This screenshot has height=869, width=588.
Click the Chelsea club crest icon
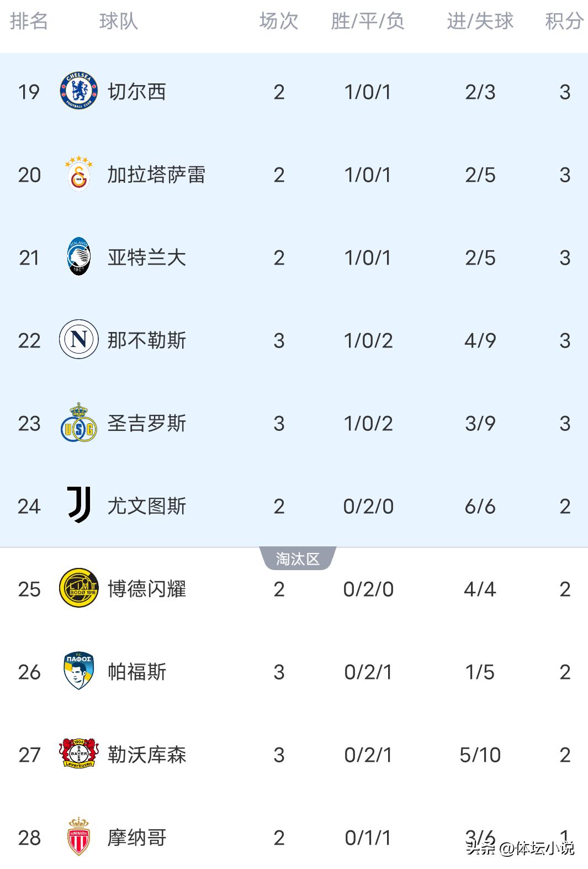(79, 91)
